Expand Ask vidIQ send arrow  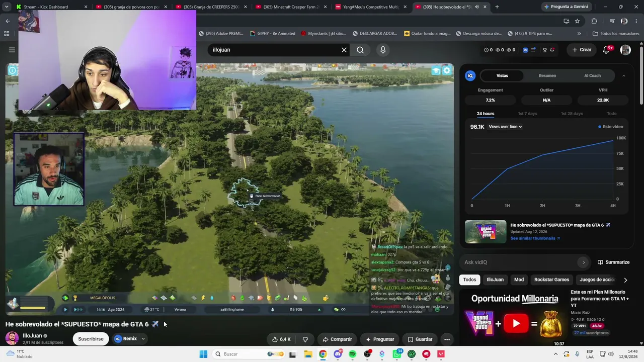584,262
